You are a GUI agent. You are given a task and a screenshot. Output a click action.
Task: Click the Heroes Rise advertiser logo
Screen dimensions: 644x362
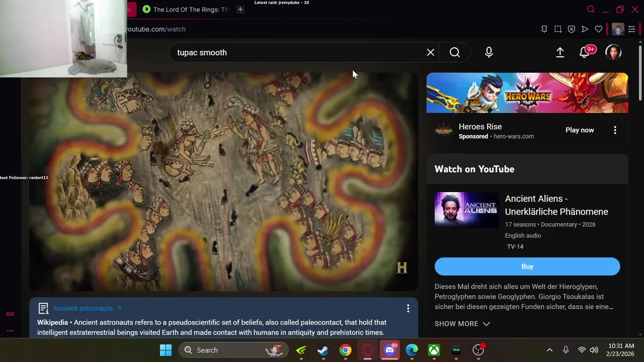click(444, 131)
